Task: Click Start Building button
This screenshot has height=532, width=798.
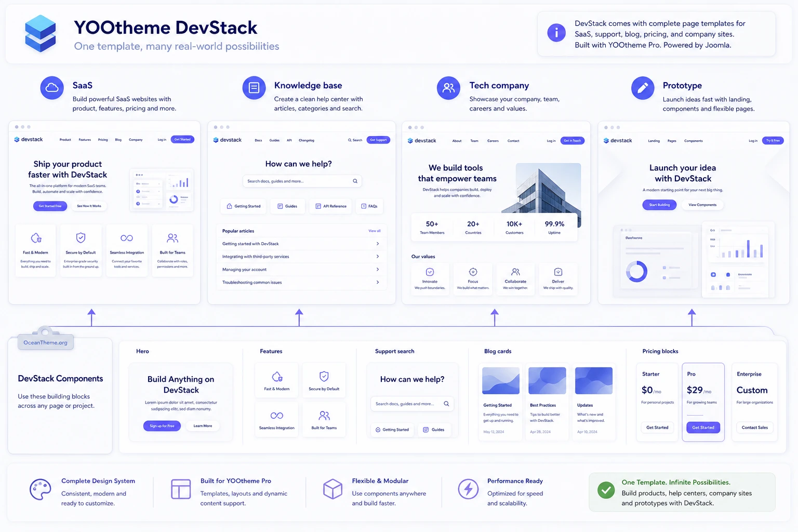Action: (660, 205)
